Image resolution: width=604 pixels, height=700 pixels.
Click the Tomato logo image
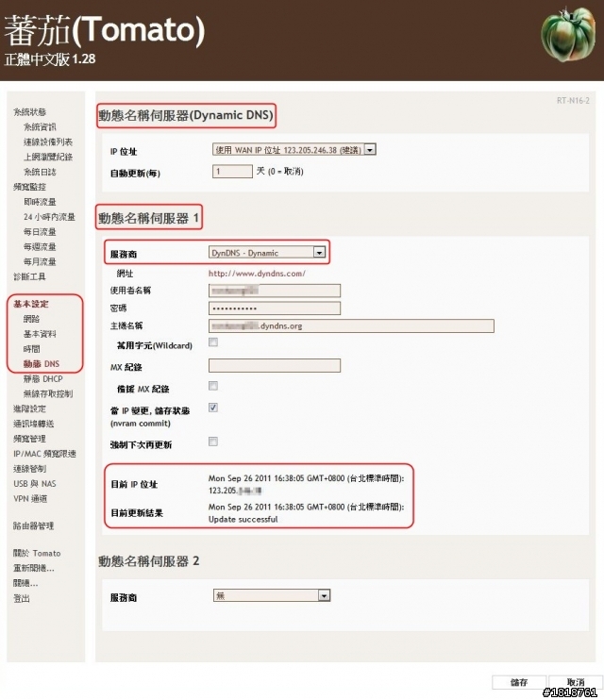pos(567,34)
